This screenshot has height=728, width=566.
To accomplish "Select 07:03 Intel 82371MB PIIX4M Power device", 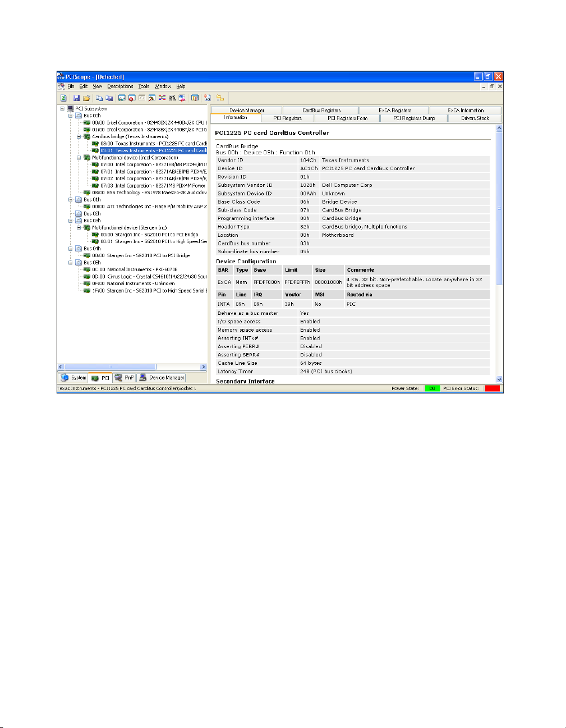I will tap(153, 186).
